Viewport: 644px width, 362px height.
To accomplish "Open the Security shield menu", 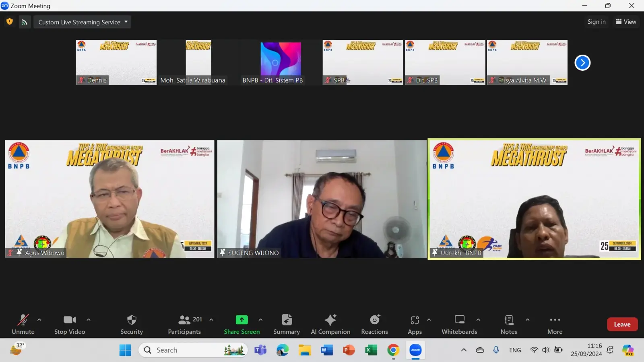I will pos(132,324).
